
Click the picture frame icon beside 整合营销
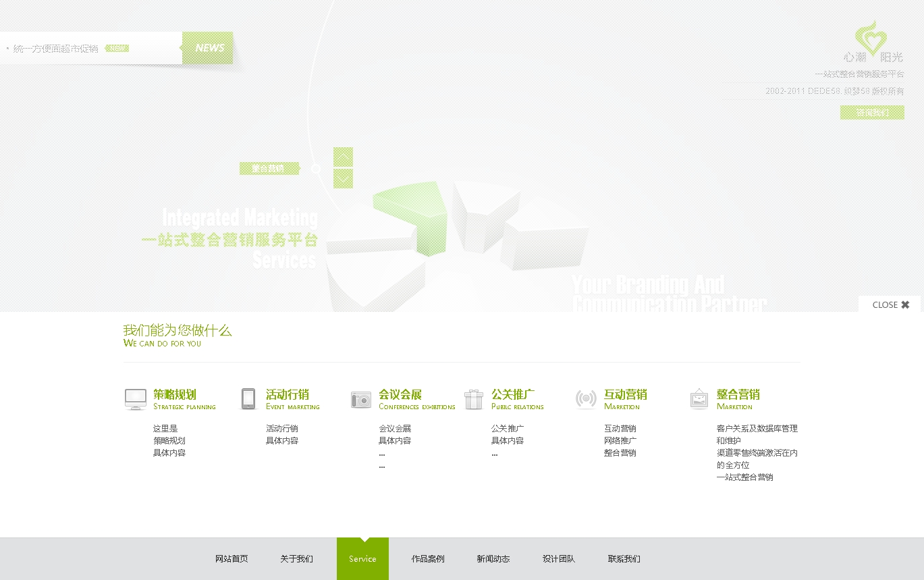(699, 399)
